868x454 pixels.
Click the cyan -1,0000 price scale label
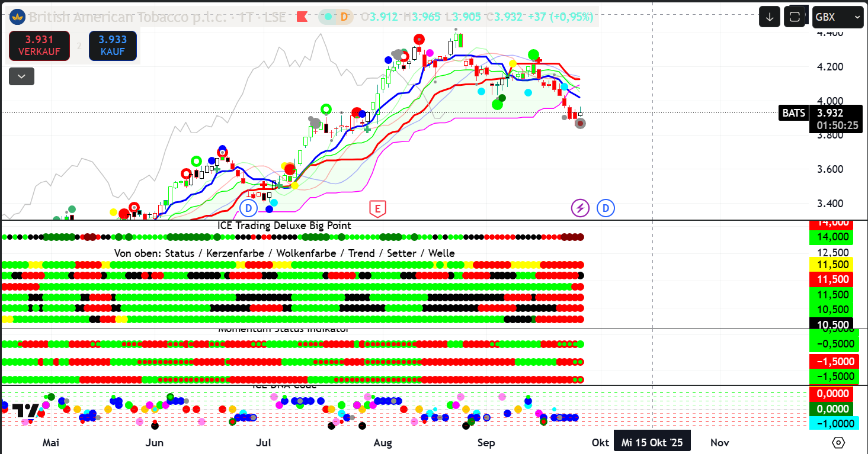point(831,424)
